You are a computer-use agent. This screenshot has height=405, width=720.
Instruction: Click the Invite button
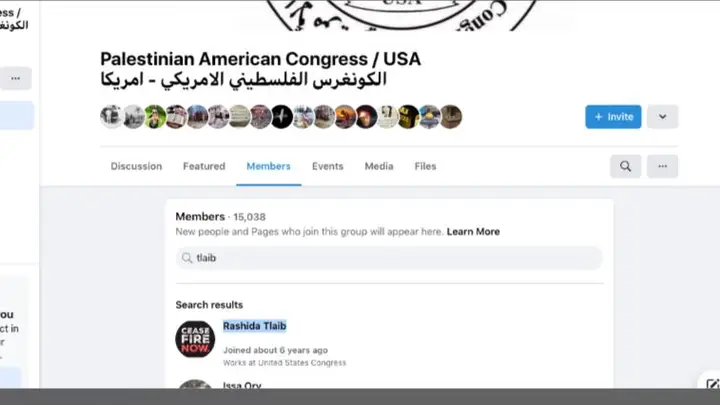613,117
